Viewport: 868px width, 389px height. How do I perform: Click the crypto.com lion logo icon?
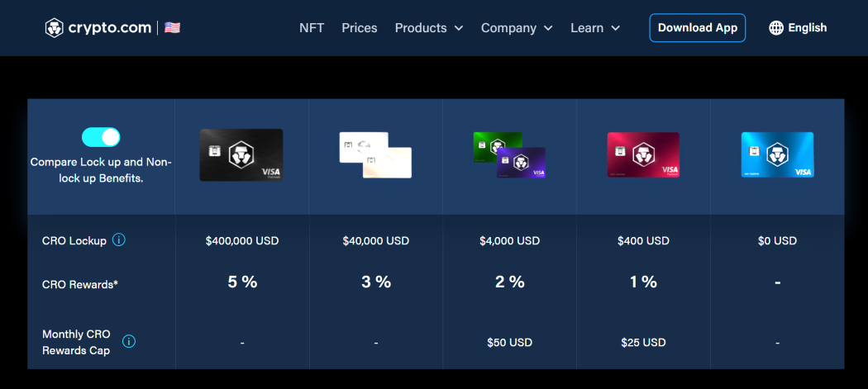pyautogui.click(x=55, y=27)
